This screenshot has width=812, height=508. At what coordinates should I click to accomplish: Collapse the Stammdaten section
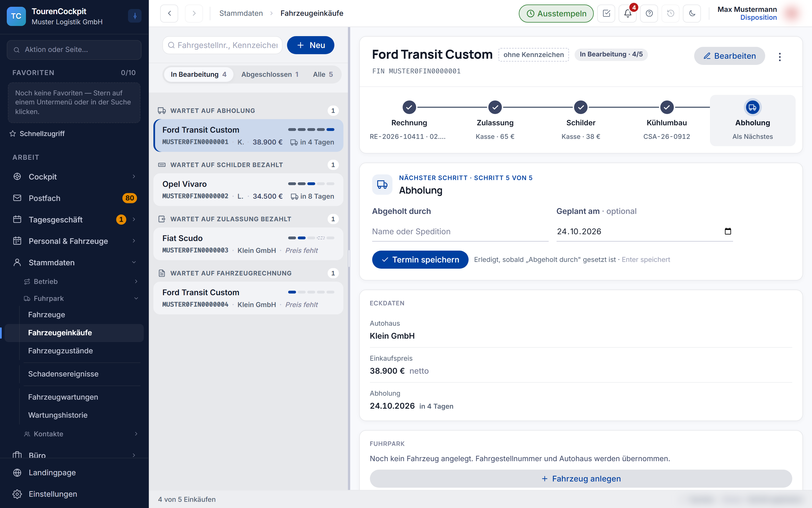[x=74, y=262]
